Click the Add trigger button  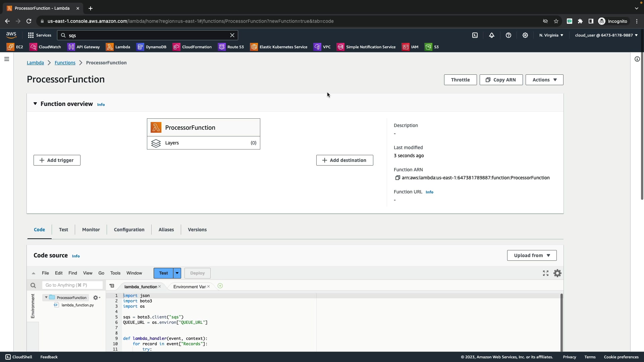click(x=57, y=160)
